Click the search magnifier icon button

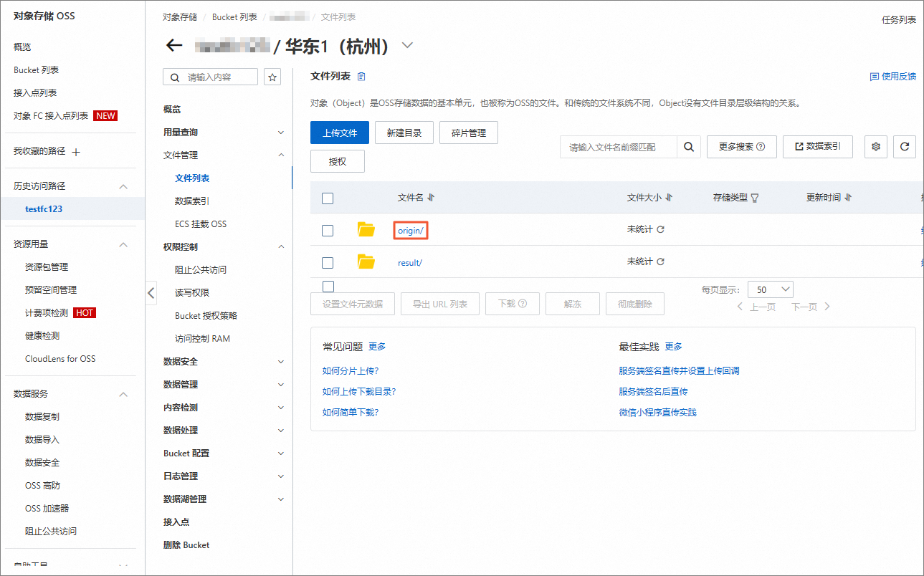pos(688,147)
